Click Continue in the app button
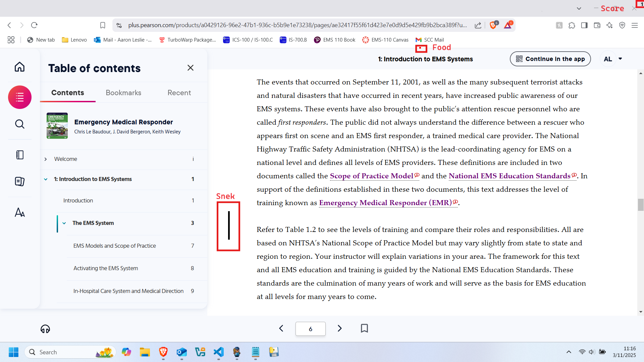This screenshot has height=362, width=644. click(x=550, y=59)
